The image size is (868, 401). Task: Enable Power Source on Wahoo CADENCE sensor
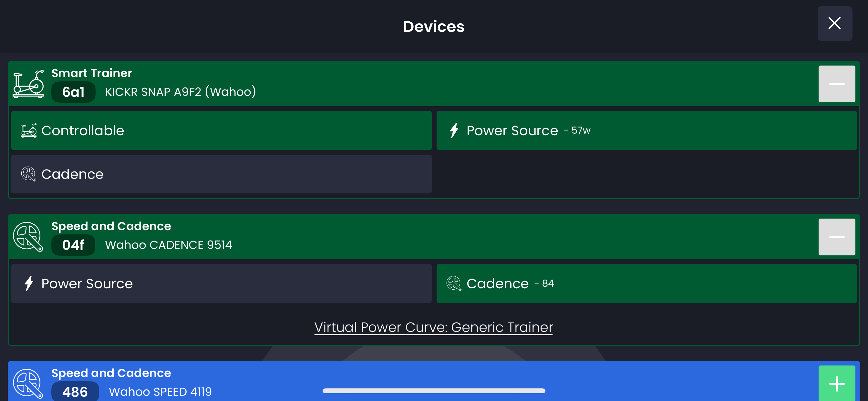(221, 283)
